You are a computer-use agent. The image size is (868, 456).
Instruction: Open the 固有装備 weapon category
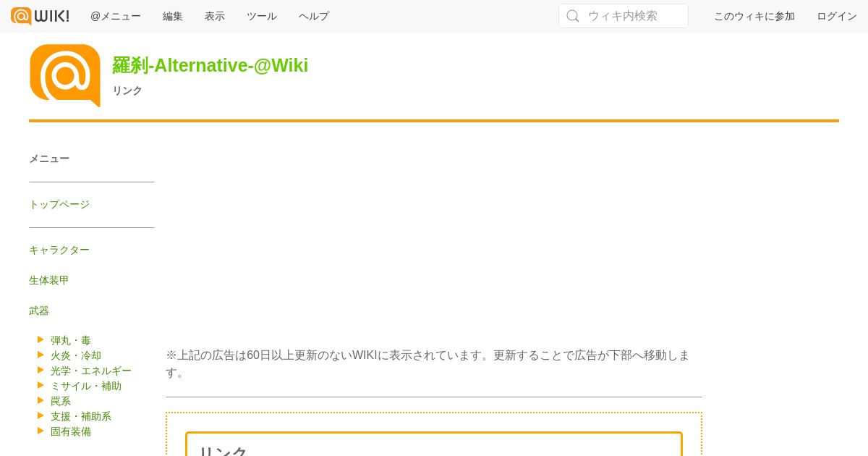coord(71,431)
